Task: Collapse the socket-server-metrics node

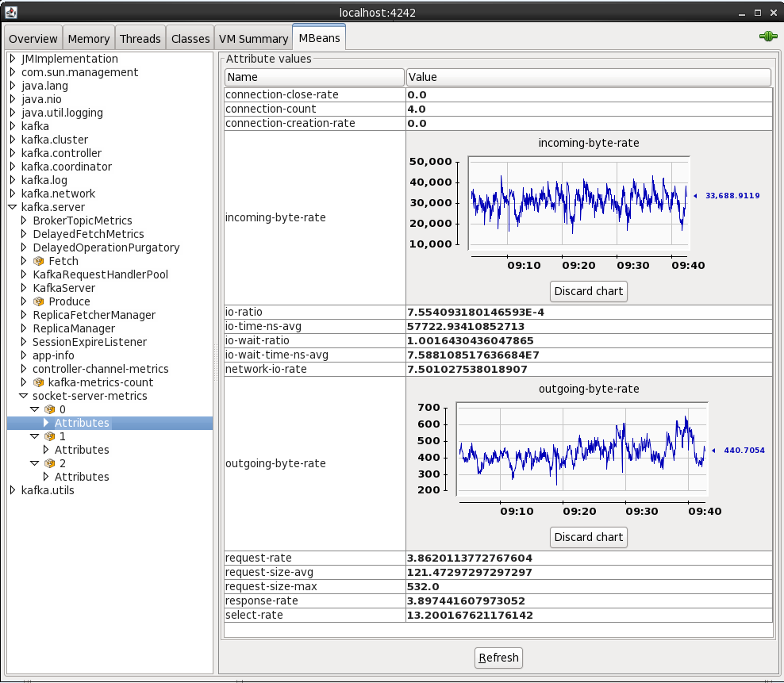Action: coord(23,396)
